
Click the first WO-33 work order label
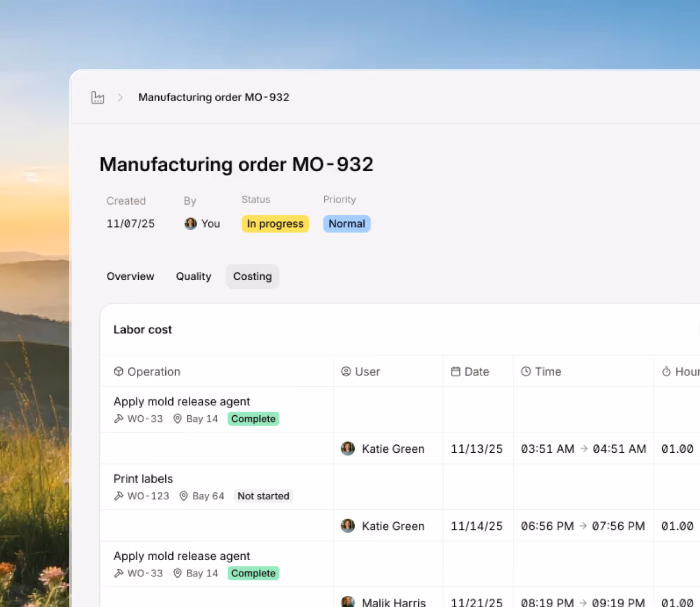(x=145, y=419)
